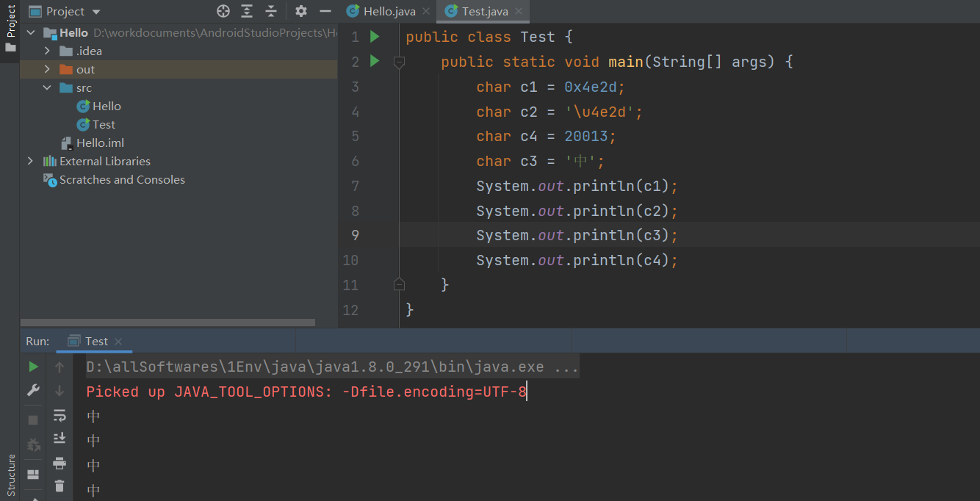Image resolution: width=980 pixels, height=501 pixels.
Task: Collapse the src folder
Action: (47, 87)
